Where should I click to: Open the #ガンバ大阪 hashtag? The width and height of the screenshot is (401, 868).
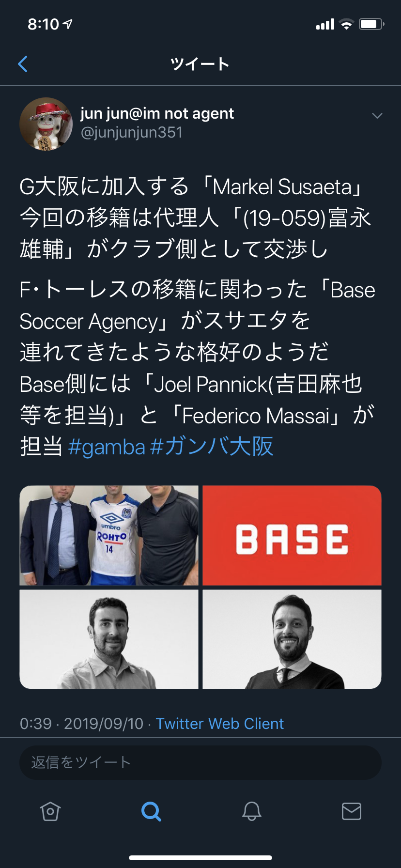(212, 447)
